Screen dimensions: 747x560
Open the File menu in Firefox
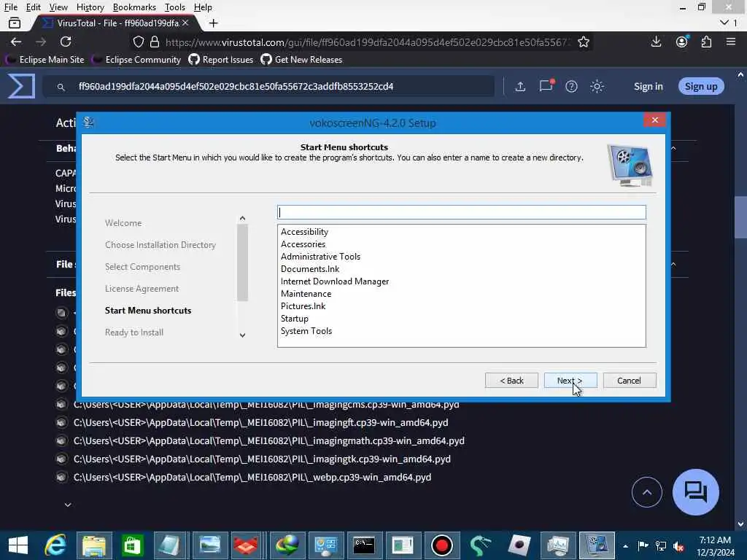pos(10,7)
